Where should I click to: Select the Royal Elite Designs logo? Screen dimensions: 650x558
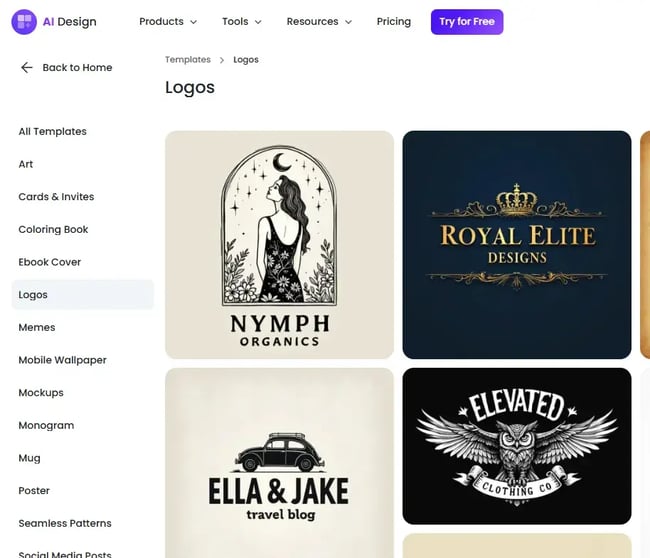[516, 245]
